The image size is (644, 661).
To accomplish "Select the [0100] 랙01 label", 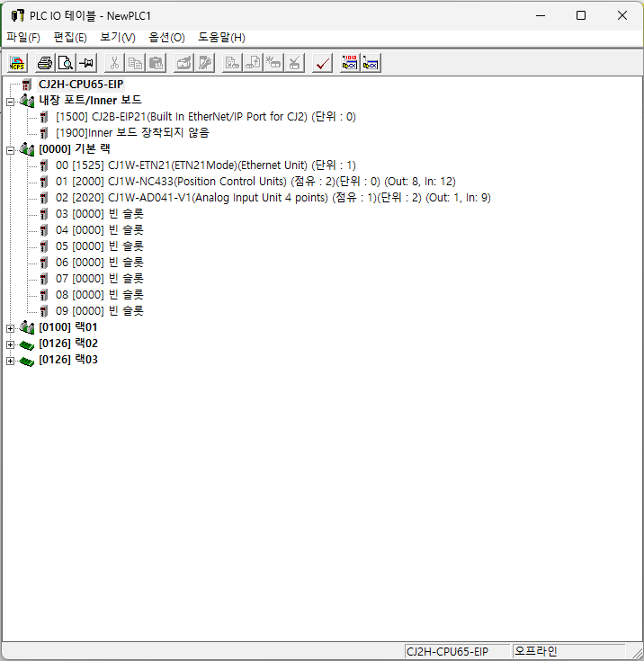I will [x=68, y=327].
